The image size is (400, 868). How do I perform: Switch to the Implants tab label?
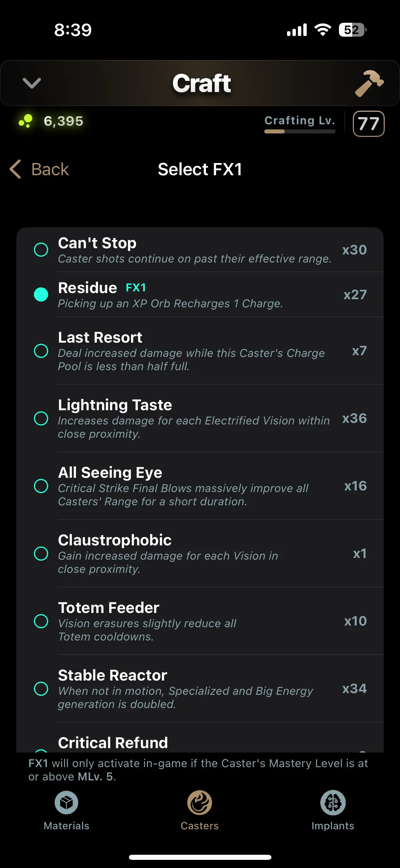pyautogui.click(x=333, y=826)
